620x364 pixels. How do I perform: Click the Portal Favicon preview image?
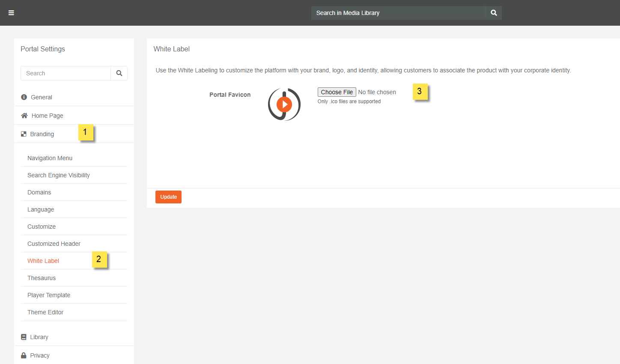[x=284, y=104]
